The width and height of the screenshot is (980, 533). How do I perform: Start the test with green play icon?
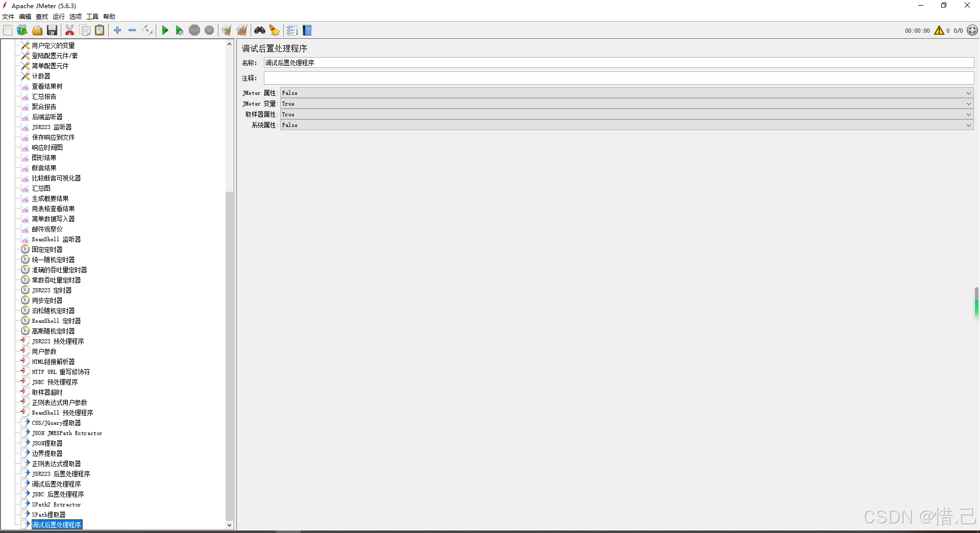point(165,31)
